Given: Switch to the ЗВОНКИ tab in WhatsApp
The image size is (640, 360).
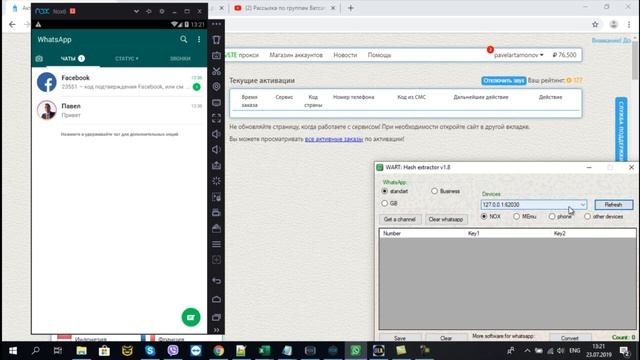Looking at the screenshot, I should (180, 59).
